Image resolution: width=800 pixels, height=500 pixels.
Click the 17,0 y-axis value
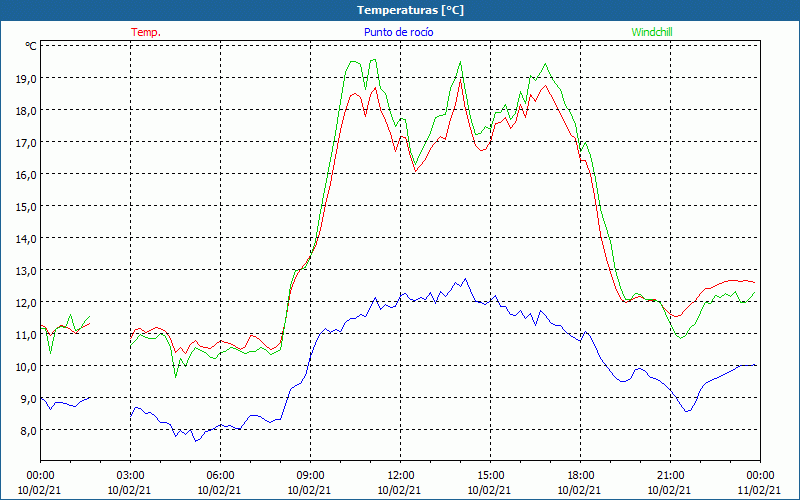(26, 142)
